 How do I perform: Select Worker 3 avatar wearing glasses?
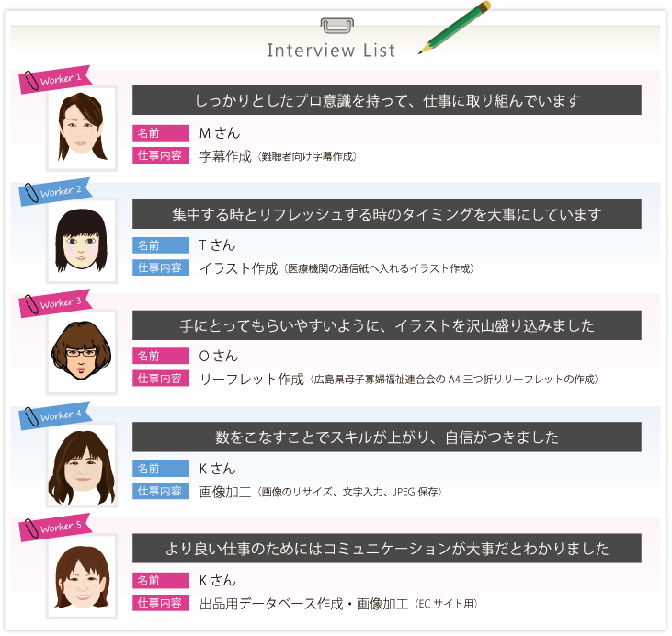[x=82, y=352]
